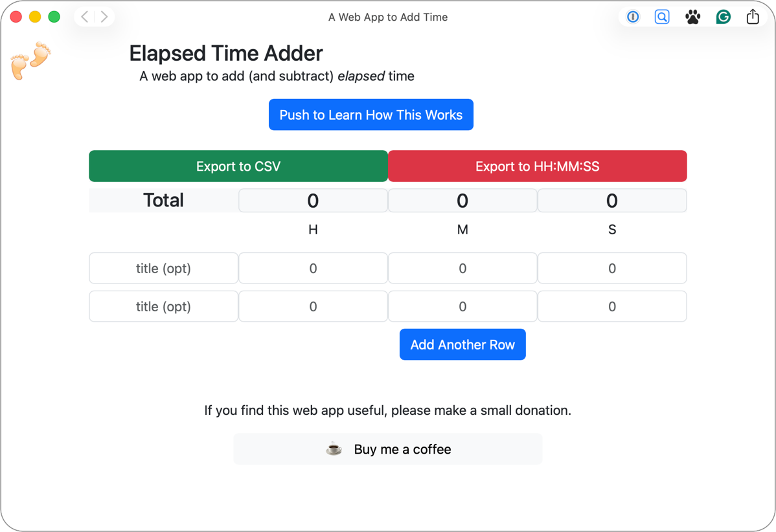
Task: Export the total to HH:MM:SS format
Action: (538, 166)
